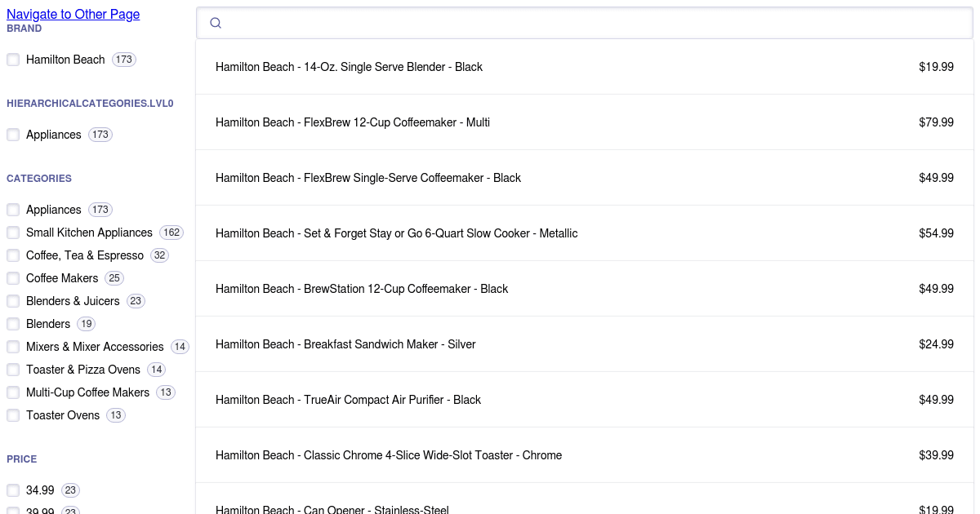
Task: Enable Mixers & Mixer Accessories filter
Action: click(13, 347)
